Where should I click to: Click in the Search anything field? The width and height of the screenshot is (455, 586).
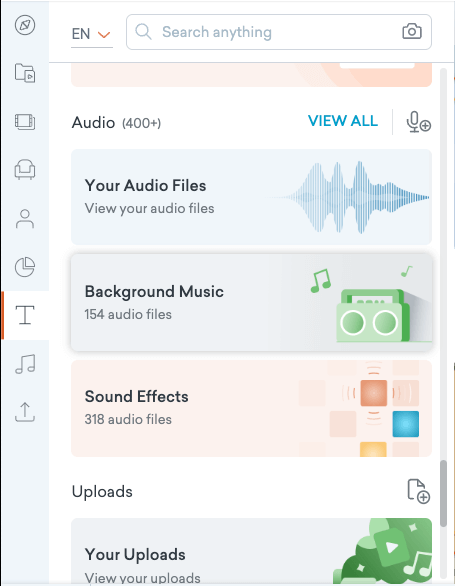pyautogui.click(x=279, y=32)
